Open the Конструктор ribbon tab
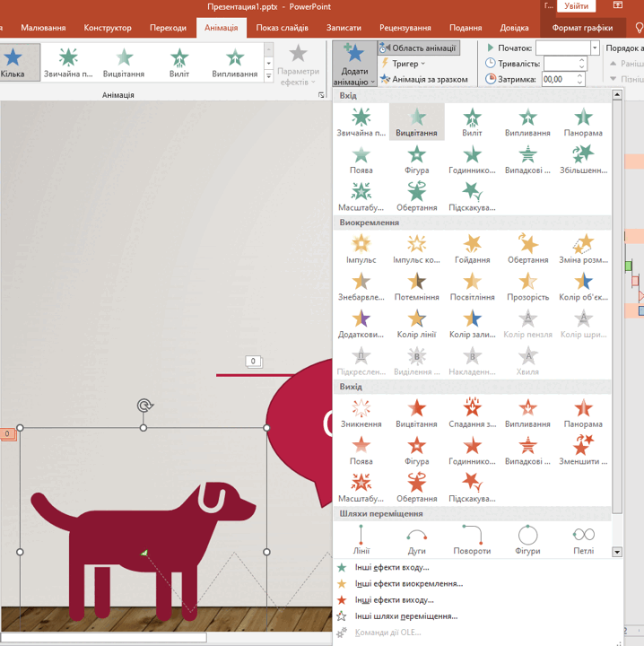 click(x=108, y=28)
